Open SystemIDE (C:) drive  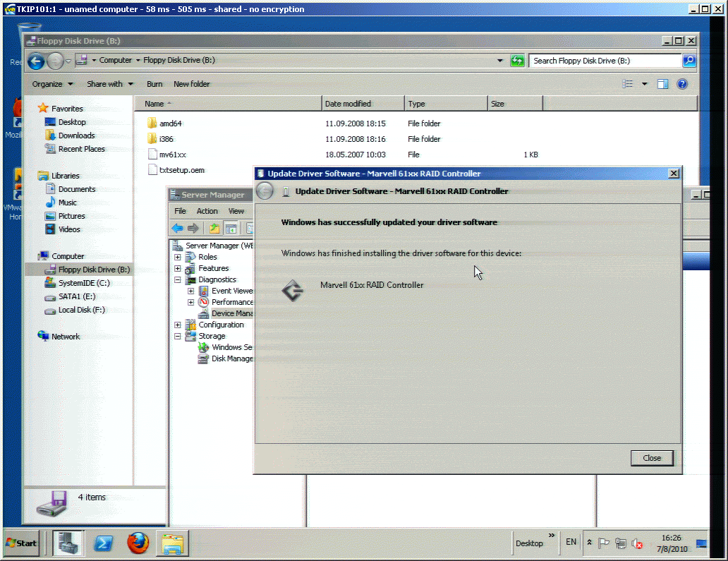(x=77, y=283)
